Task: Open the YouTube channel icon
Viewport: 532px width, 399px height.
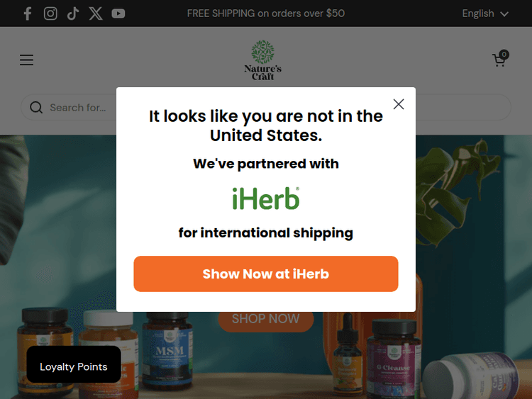Action: click(118, 13)
